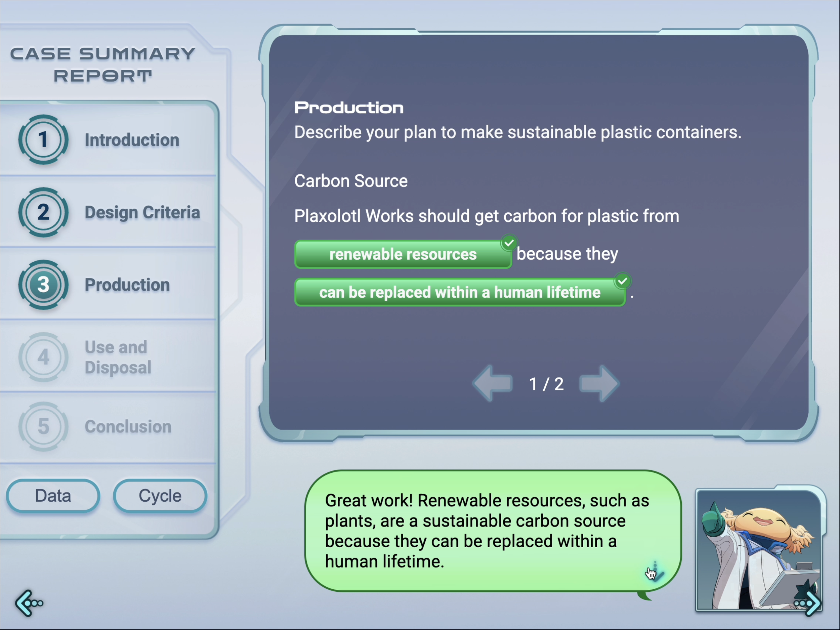
Task: Click the checkmark badge on renewable resources
Action: [x=509, y=242]
